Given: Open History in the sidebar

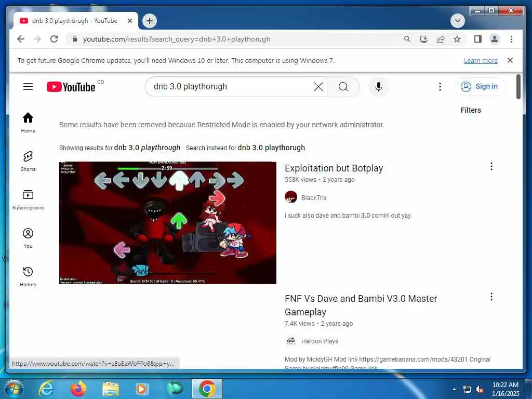Looking at the screenshot, I should [28, 276].
